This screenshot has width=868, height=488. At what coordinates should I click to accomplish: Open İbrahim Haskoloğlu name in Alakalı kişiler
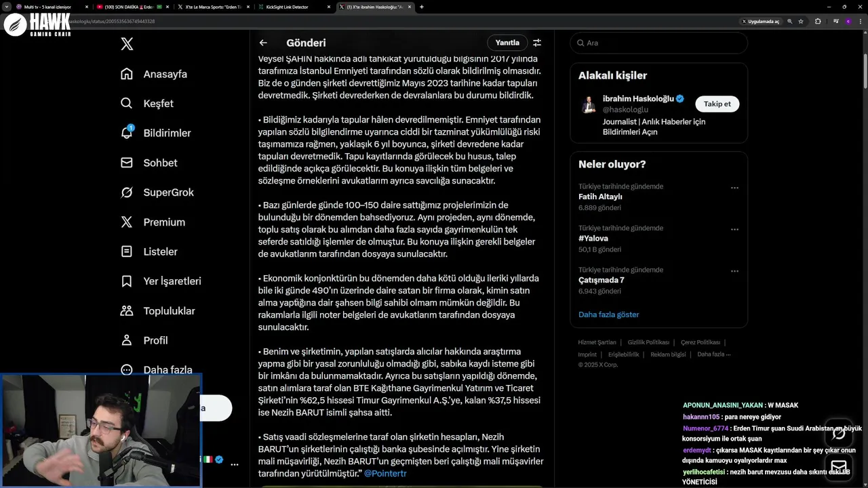click(638, 98)
